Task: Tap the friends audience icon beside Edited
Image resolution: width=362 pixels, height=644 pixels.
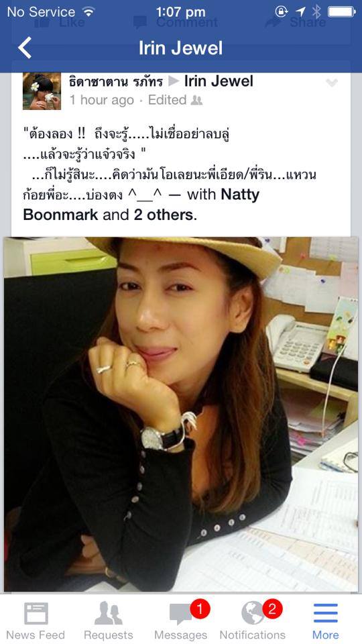Action: (196, 100)
